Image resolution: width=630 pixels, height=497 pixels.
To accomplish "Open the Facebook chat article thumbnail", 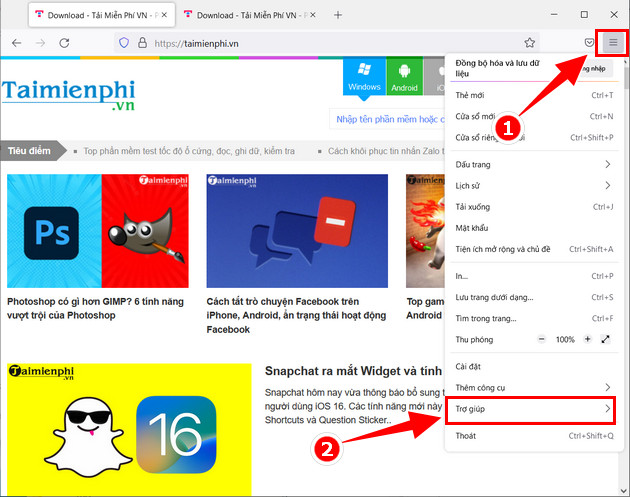I will [297, 231].
